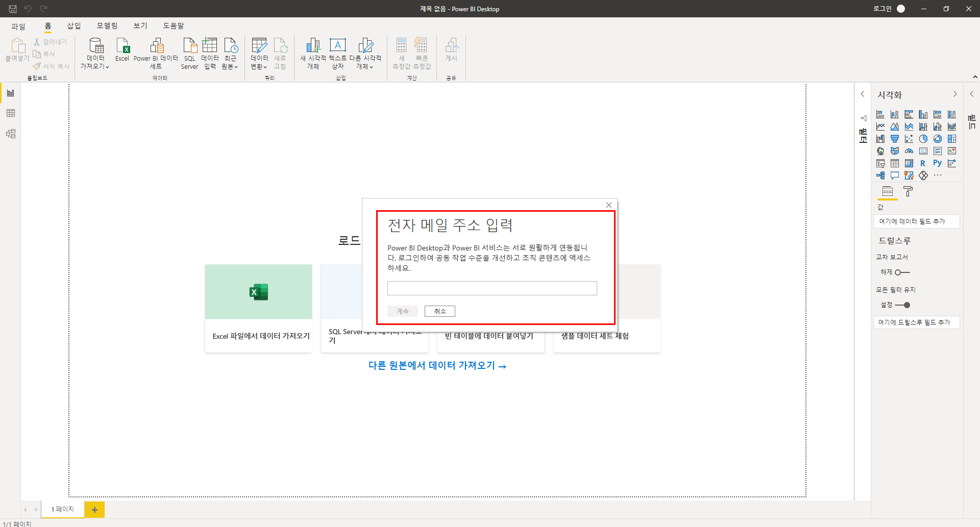
Task: Choose the area chart visualization
Action: [895, 127]
